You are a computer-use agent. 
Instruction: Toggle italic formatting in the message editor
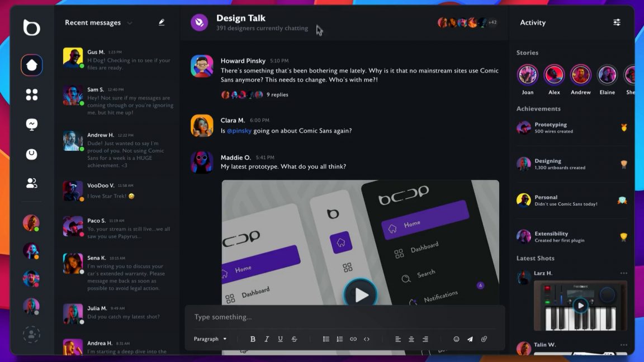point(267,339)
